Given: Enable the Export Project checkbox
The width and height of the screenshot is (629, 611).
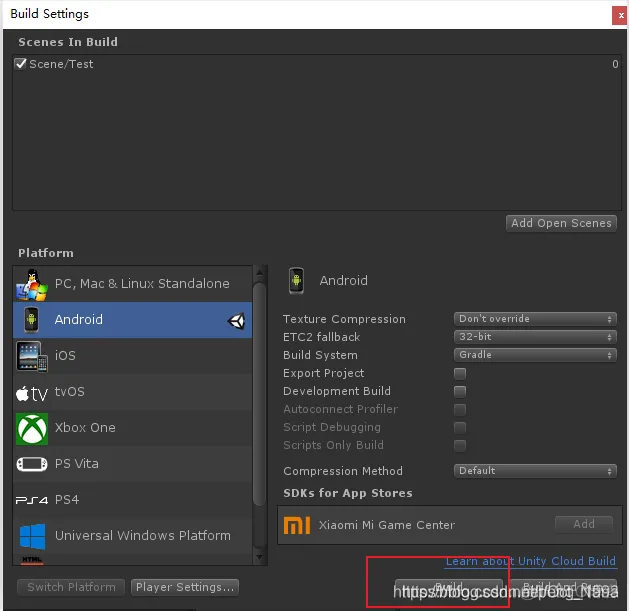Looking at the screenshot, I should [460, 373].
